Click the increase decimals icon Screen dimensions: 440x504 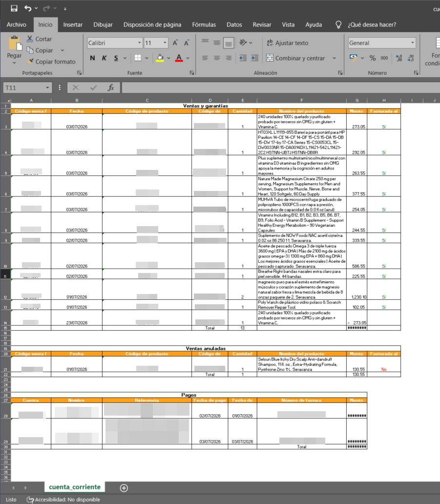coord(399,58)
